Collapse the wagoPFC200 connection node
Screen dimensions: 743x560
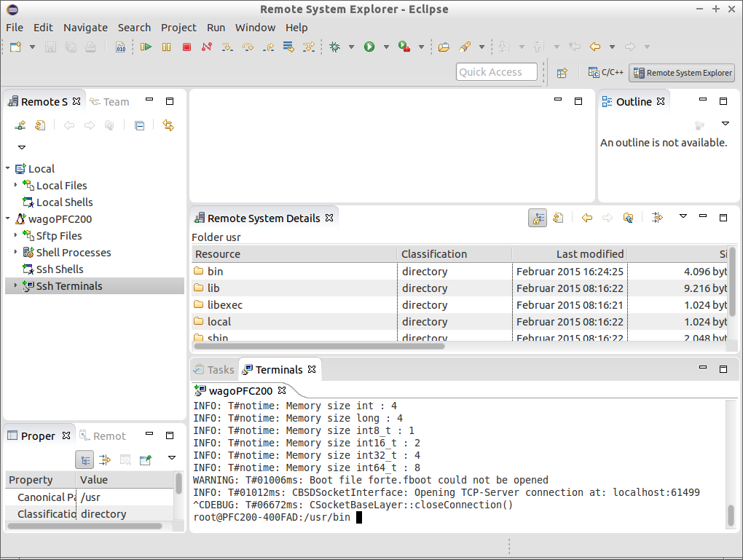(x=8, y=219)
